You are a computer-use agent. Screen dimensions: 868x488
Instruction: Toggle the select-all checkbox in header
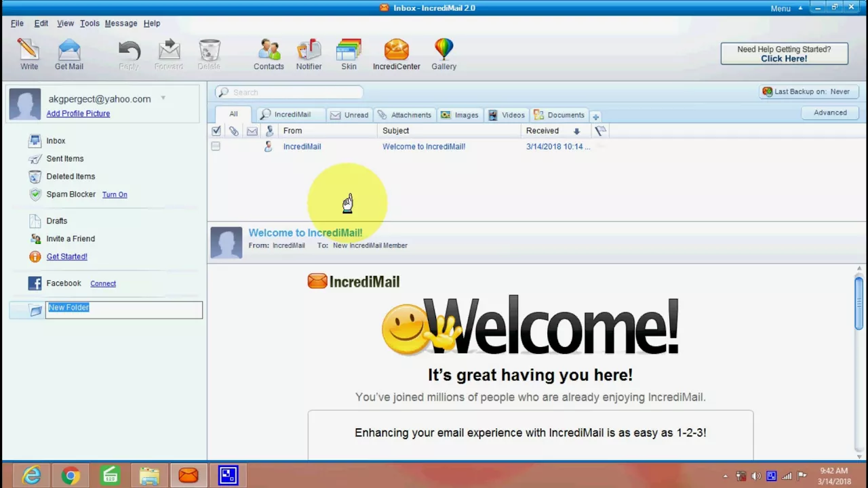coord(216,131)
